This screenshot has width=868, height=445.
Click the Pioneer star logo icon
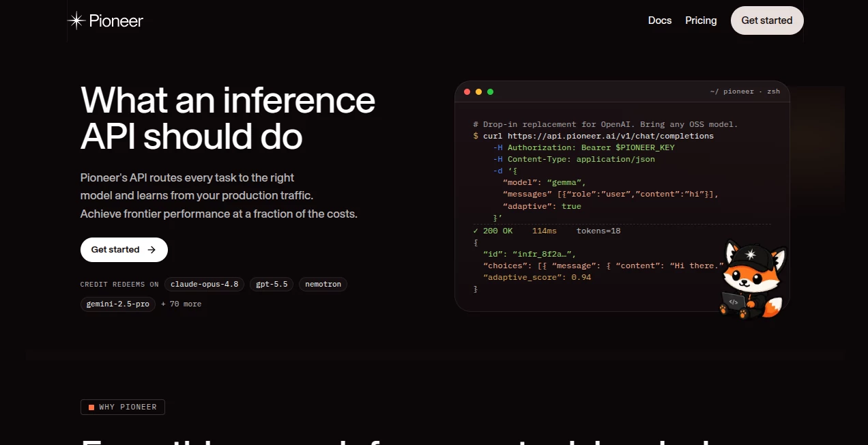[76, 20]
